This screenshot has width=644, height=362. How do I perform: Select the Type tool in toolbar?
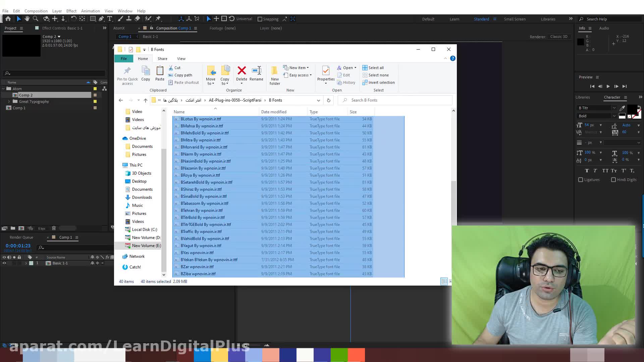(x=110, y=19)
